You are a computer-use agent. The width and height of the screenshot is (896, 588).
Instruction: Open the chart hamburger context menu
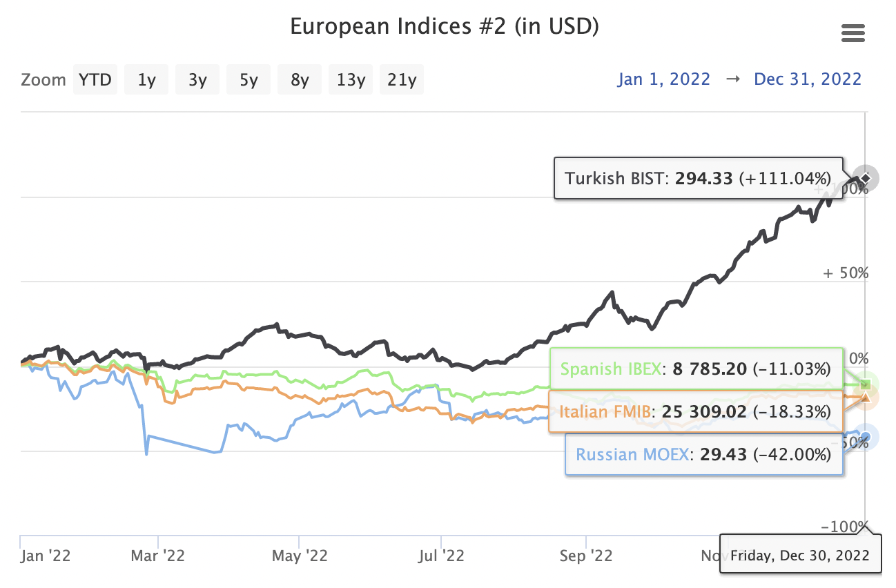pyautogui.click(x=853, y=33)
